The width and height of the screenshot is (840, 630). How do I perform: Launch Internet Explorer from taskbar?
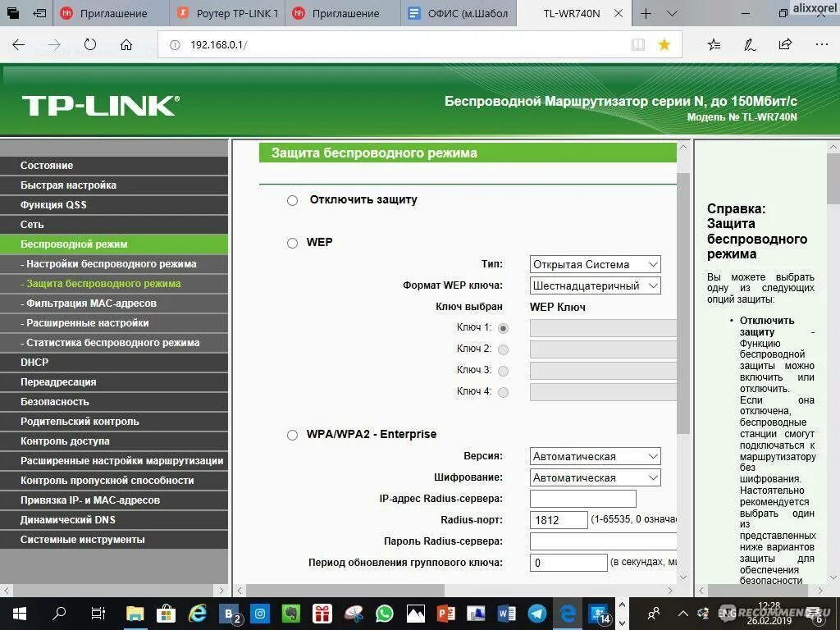pos(198,614)
